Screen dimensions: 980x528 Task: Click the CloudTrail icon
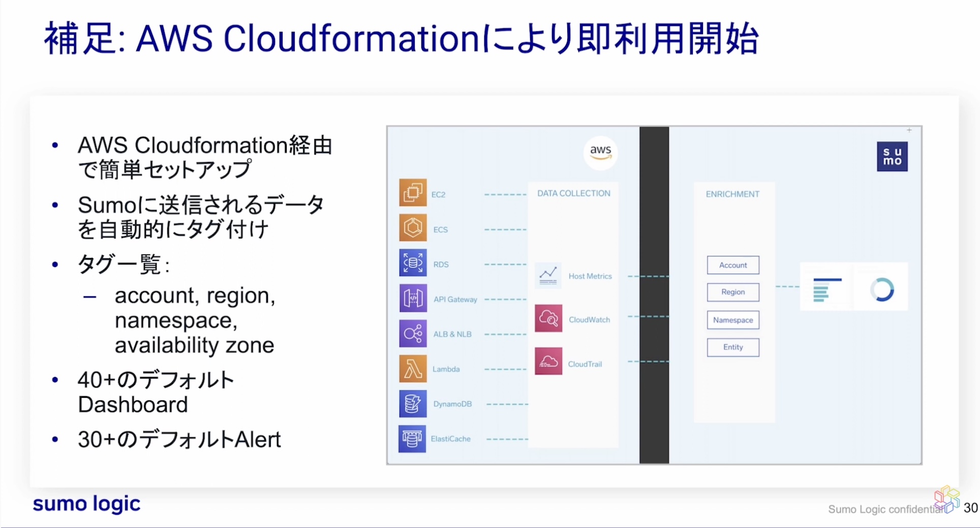[x=548, y=361]
